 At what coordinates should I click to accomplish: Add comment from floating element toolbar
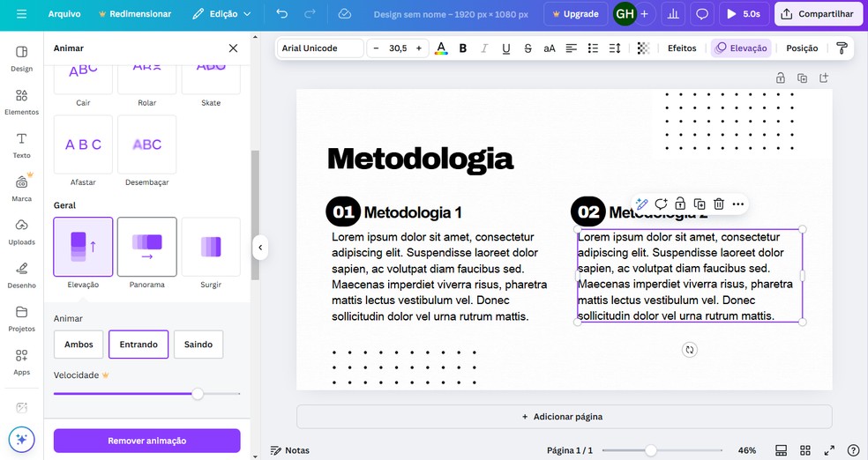(x=661, y=204)
